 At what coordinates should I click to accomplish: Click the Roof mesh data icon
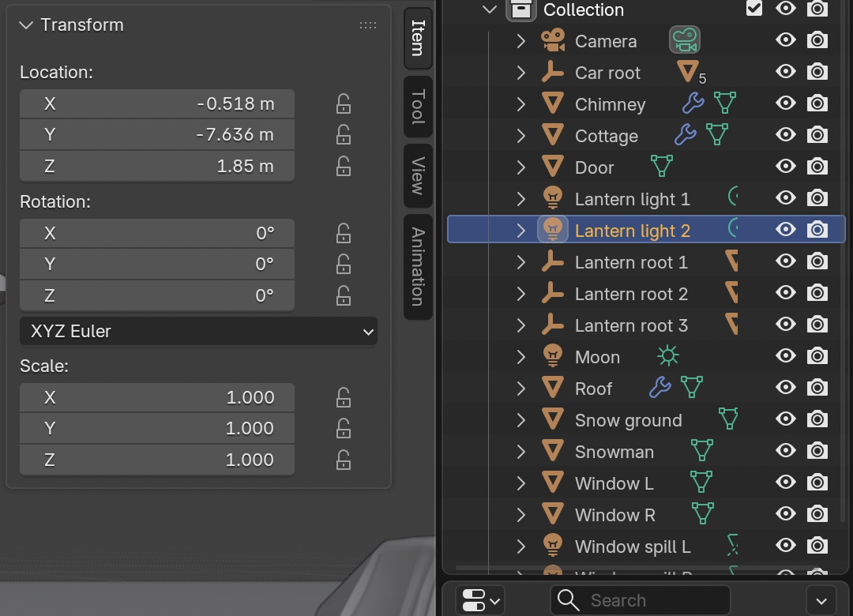[x=691, y=388]
